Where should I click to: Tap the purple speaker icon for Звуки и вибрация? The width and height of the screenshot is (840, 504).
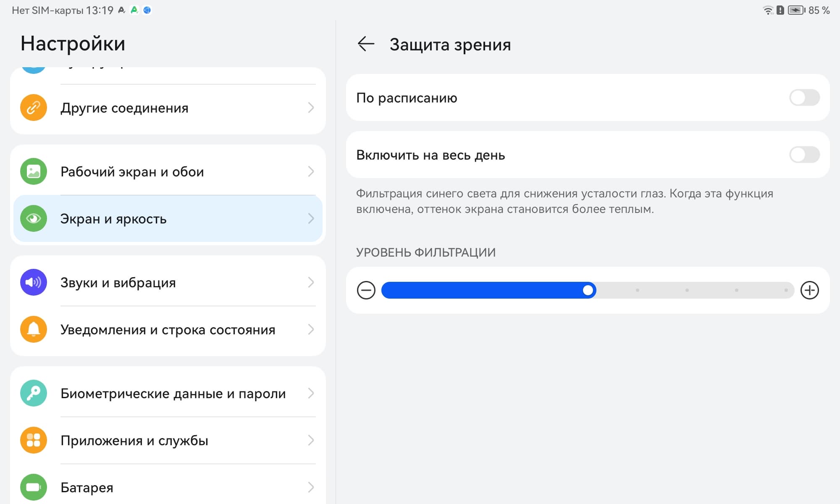pyautogui.click(x=34, y=282)
